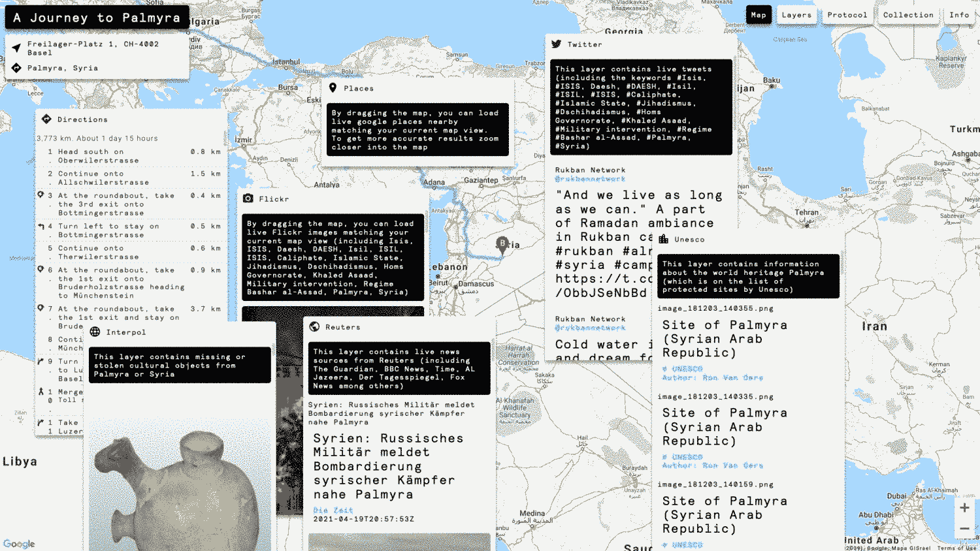Image resolution: width=980 pixels, height=551 pixels.
Task: Click the Flickr camera icon
Action: pos(248,198)
